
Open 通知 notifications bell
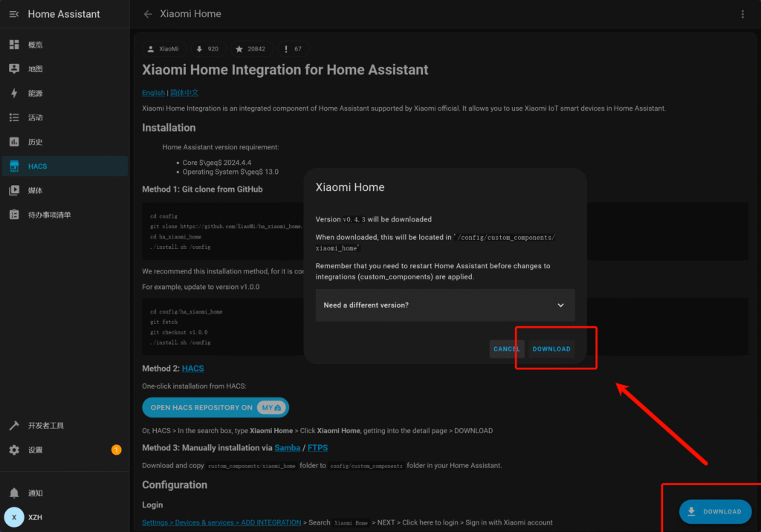(x=14, y=493)
